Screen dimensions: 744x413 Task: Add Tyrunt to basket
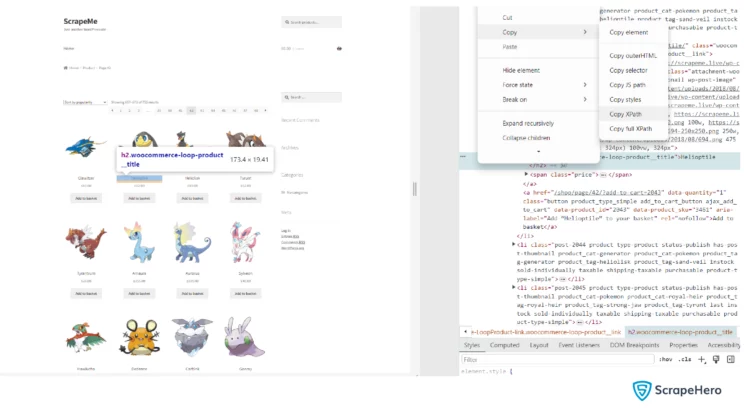coord(245,198)
